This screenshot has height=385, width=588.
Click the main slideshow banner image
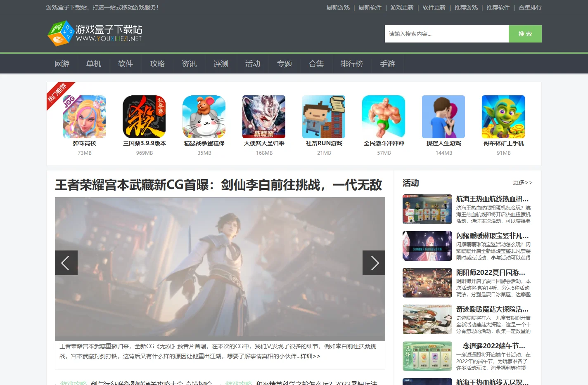(x=220, y=269)
